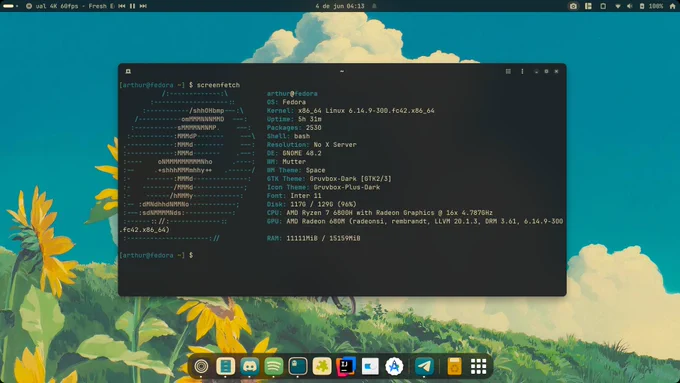Click 'Font: Inter 11' line
The width and height of the screenshot is (680, 383).
click(x=294, y=196)
